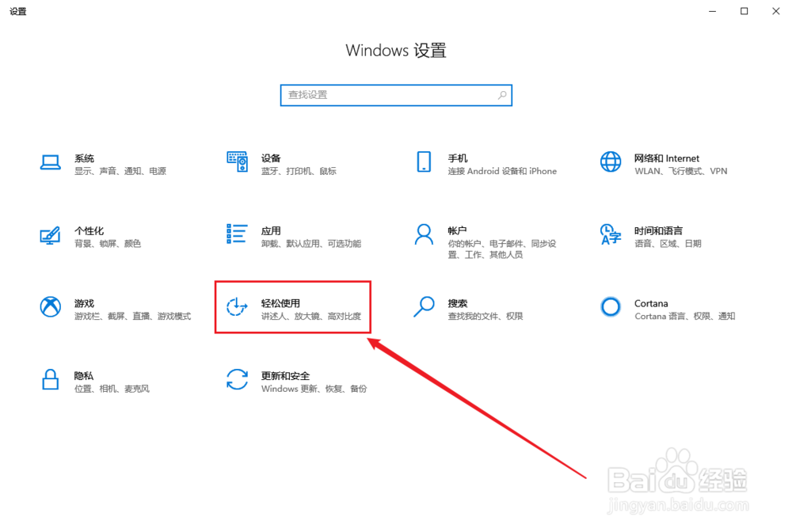The image size is (792, 532).
Task: Click the 更新和安全 arrows icon
Action: (x=237, y=381)
